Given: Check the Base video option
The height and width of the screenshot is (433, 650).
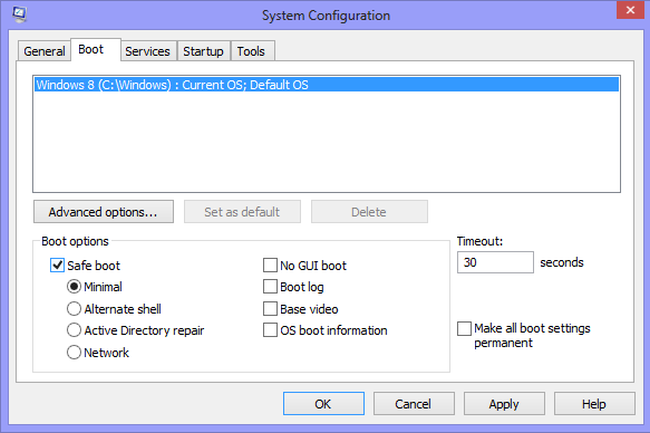Looking at the screenshot, I should click(x=270, y=309).
